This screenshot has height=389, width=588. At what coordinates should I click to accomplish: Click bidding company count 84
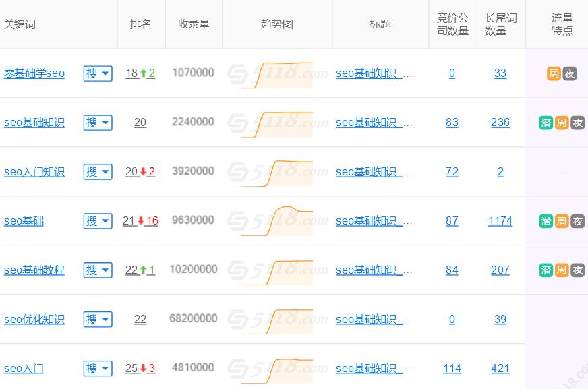452,270
